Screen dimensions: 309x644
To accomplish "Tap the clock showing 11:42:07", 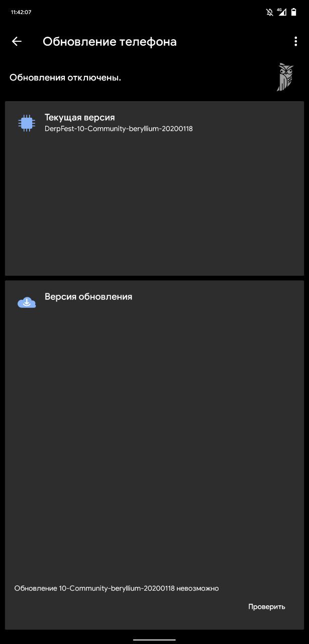I will [x=21, y=12].
